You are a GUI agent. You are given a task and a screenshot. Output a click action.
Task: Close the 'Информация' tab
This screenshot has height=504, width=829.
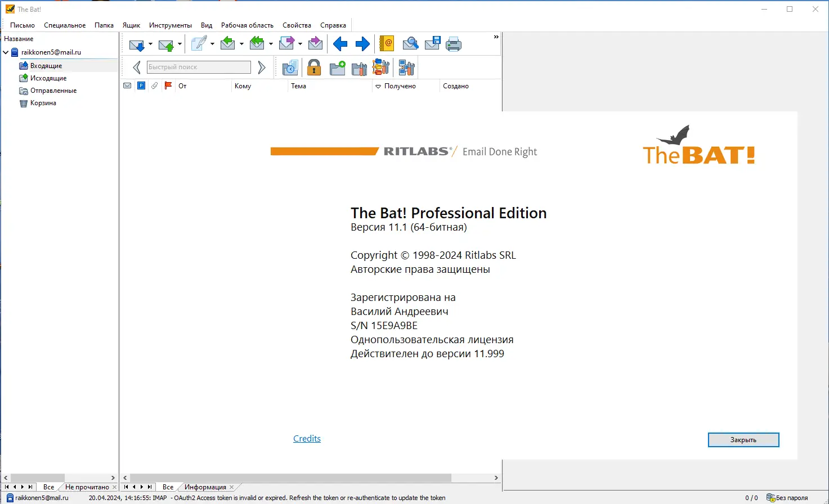(x=231, y=487)
